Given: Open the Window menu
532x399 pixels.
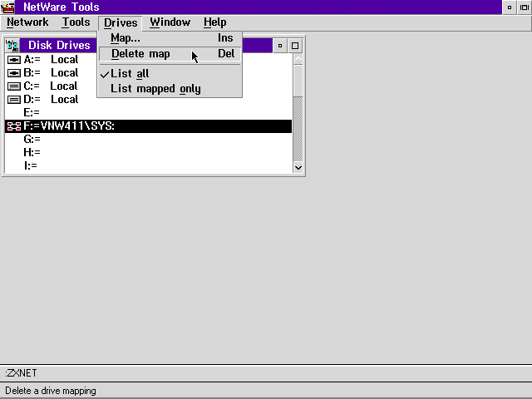Looking at the screenshot, I should point(170,22).
